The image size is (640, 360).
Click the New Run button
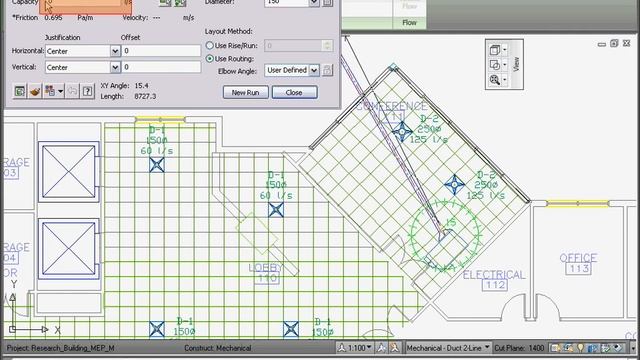click(245, 92)
